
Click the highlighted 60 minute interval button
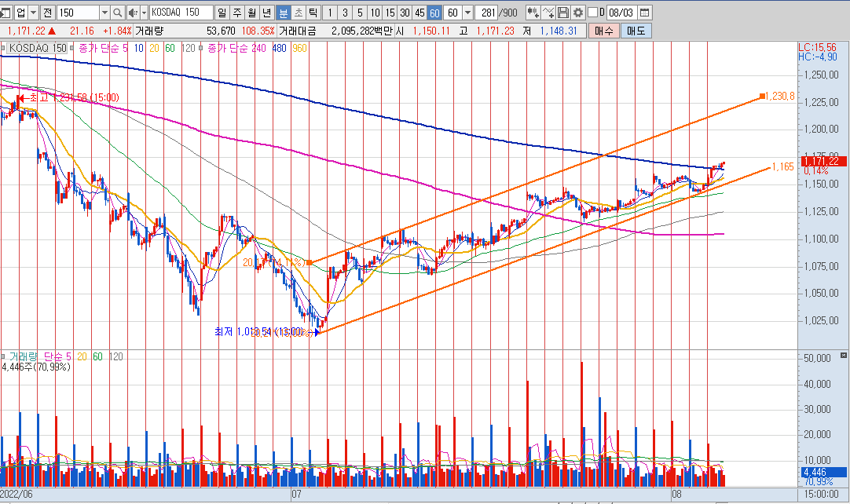click(x=434, y=13)
